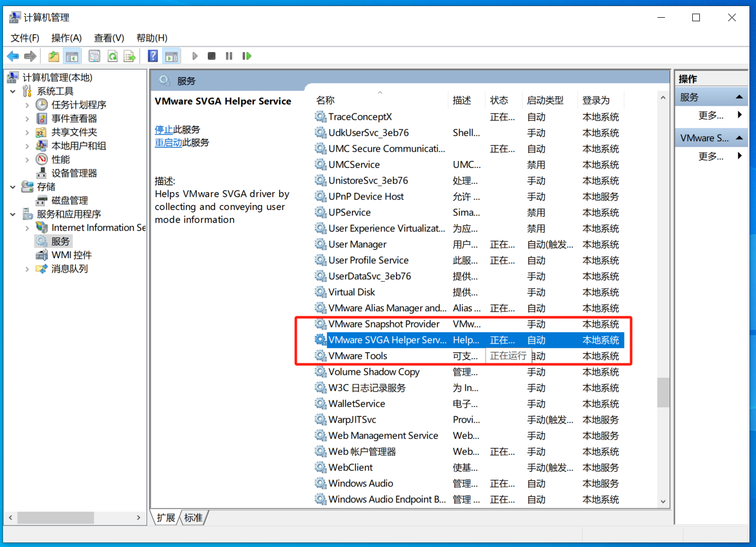Toggle the Show/Hide Console Tree icon
This screenshot has height=547, width=756.
pos(72,56)
